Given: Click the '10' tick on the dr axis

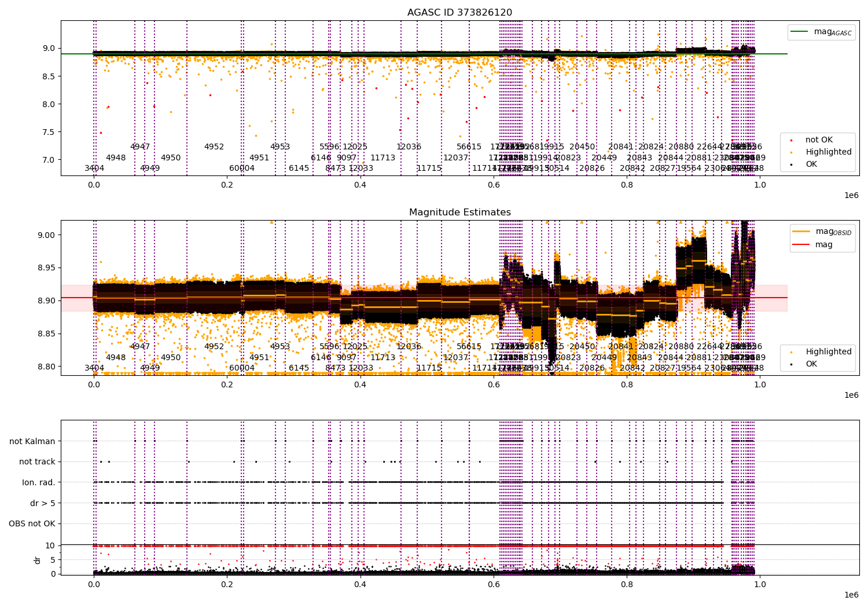Looking at the screenshot, I should coord(50,545).
